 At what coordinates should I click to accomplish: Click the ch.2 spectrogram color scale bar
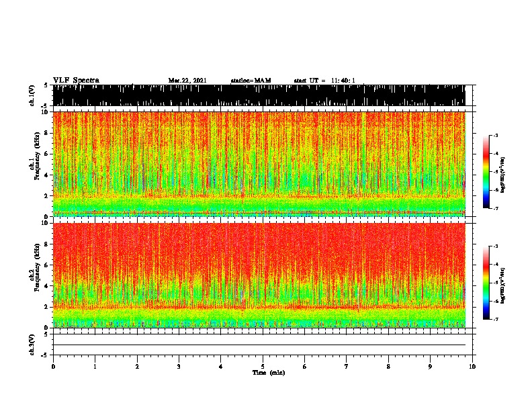486,283
